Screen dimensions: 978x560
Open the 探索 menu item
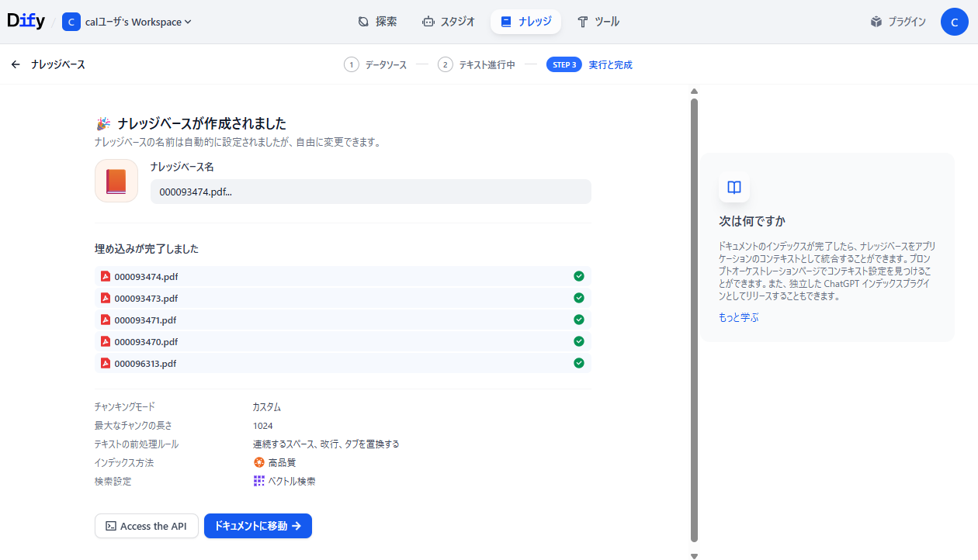coord(377,22)
